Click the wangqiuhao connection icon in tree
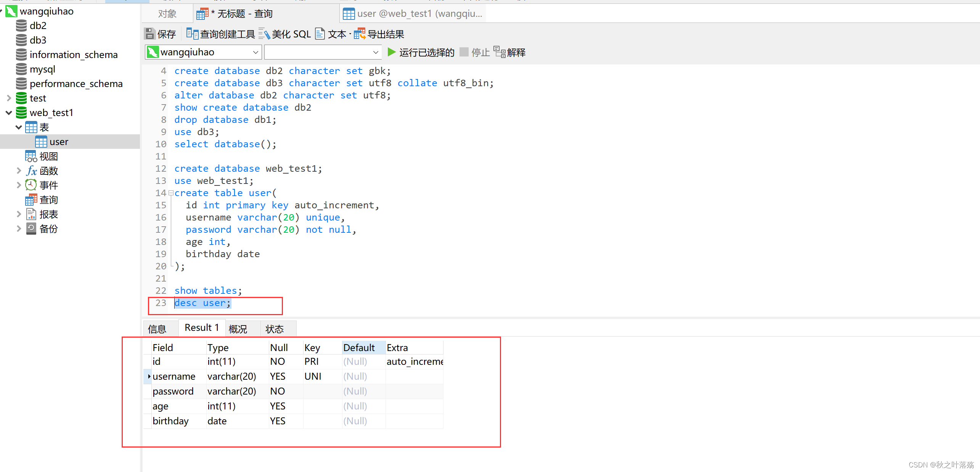This screenshot has width=980, height=472. click(x=11, y=11)
